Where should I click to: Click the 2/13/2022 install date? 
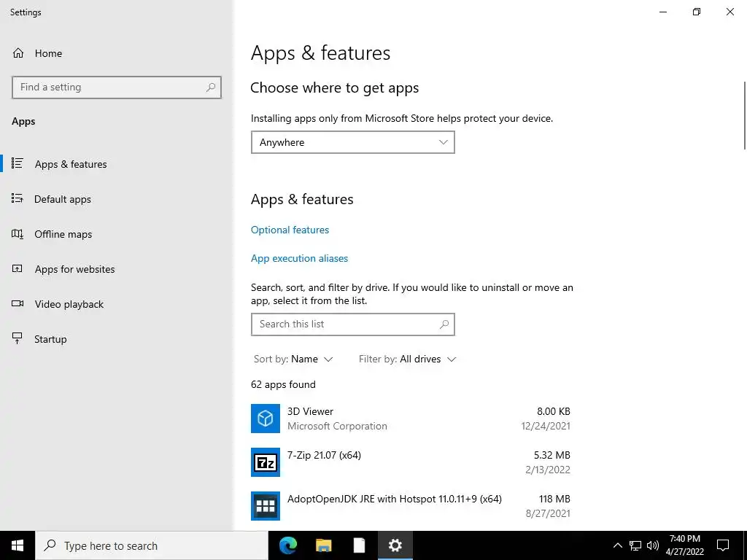(547, 470)
